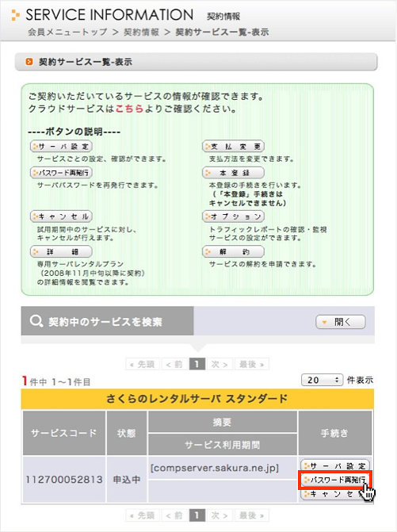Click the 申込中 status cell
The width and height of the screenshot is (397, 532).
[127, 480]
